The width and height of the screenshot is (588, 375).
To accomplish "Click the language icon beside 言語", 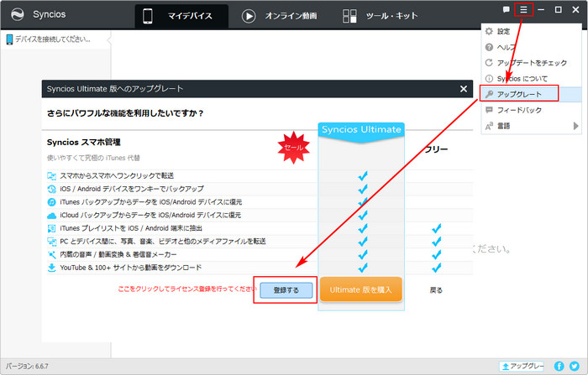I will pos(489,126).
